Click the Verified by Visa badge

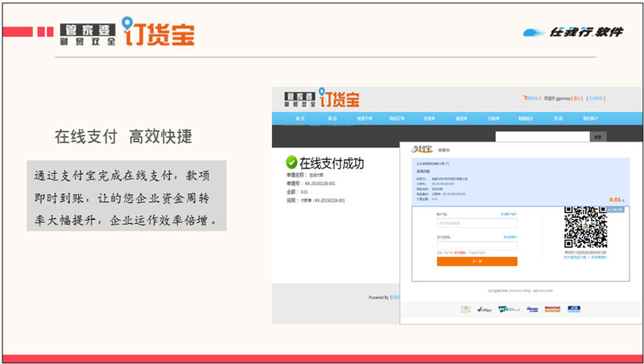531,308
